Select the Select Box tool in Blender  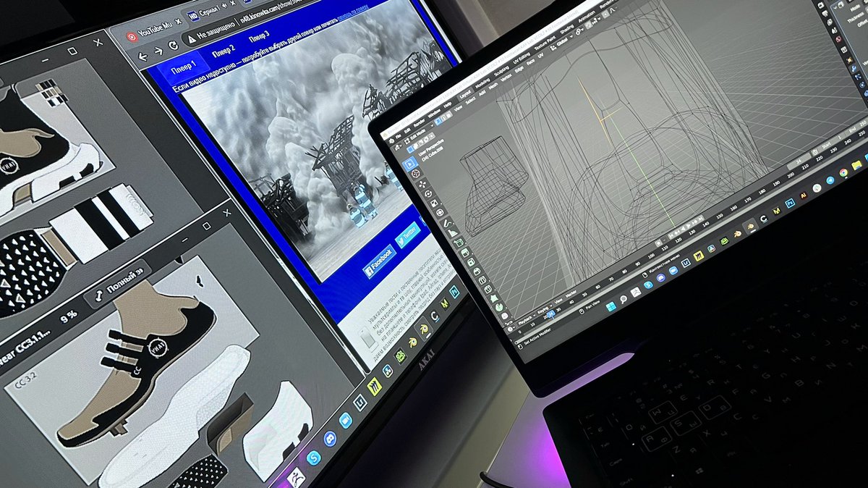[x=410, y=164]
